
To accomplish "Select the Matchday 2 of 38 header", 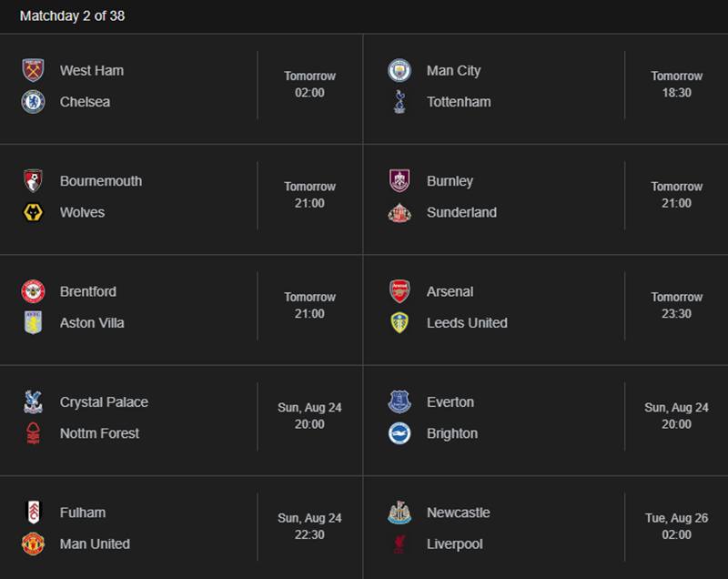I will tap(72, 15).
